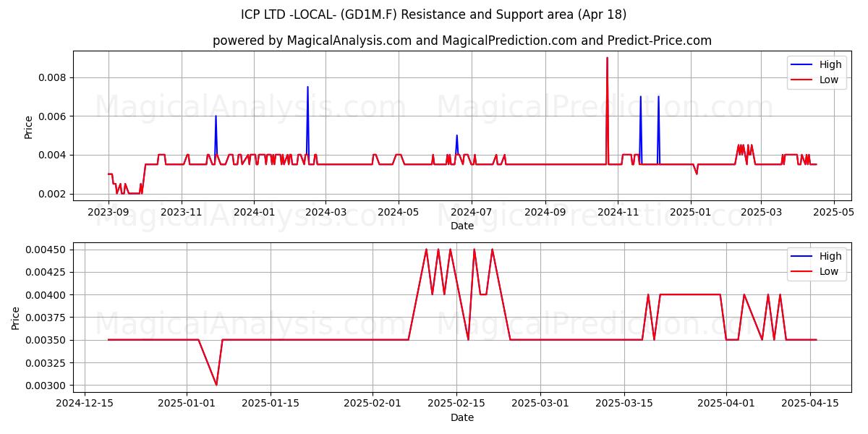This screenshot has width=868, height=434.
Task: Click the upper chart x-axis label '2025-01'
Action: point(691,211)
